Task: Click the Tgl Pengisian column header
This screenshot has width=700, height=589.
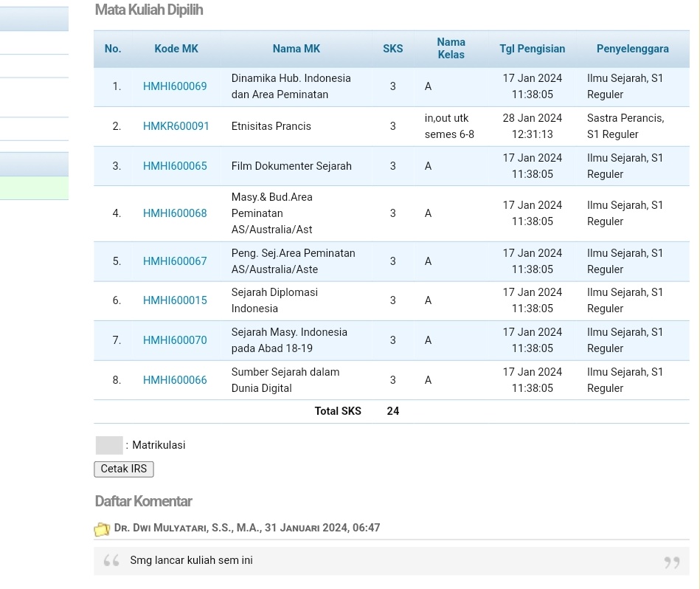Action: [532, 49]
